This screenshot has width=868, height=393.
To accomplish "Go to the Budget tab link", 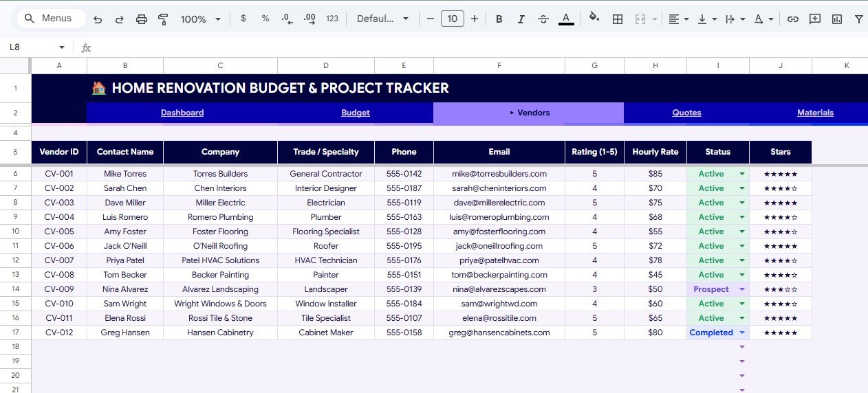I will click(x=356, y=113).
